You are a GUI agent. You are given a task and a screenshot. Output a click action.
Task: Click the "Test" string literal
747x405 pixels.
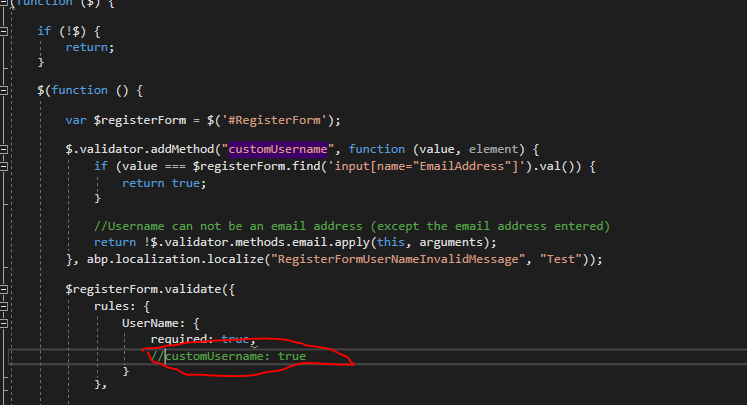coord(561,259)
